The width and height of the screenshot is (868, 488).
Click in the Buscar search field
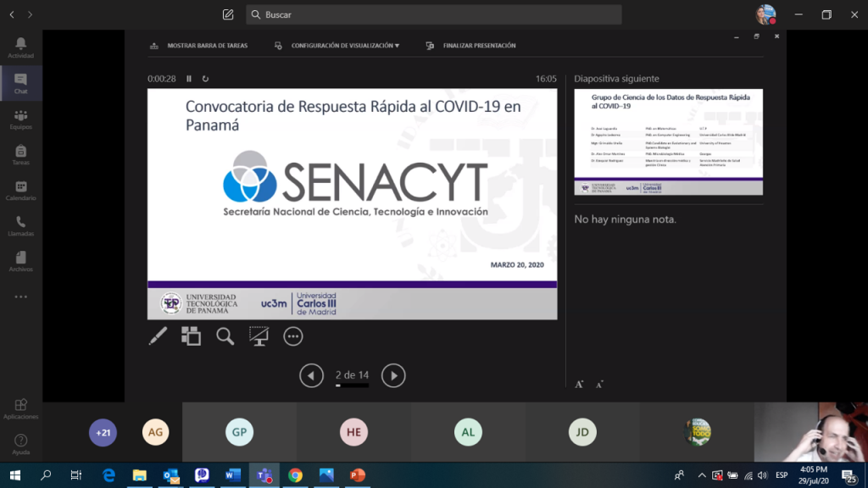(x=433, y=14)
